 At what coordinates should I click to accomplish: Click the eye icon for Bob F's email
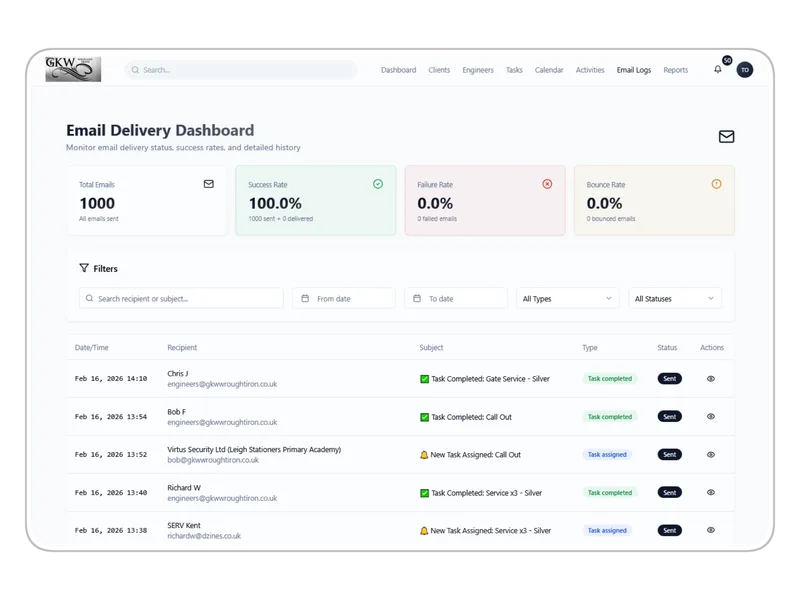click(x=710, y=416)
